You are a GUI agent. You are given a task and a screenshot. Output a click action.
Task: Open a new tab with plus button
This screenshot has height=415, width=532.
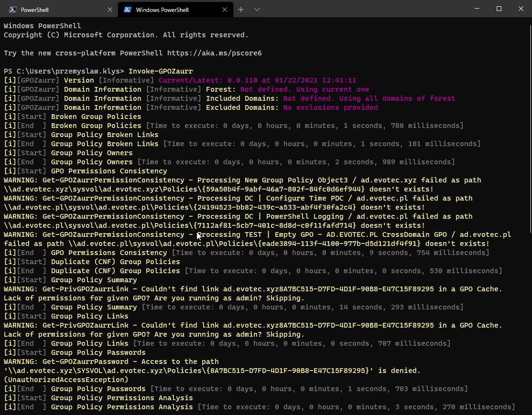tap(241, 10)
